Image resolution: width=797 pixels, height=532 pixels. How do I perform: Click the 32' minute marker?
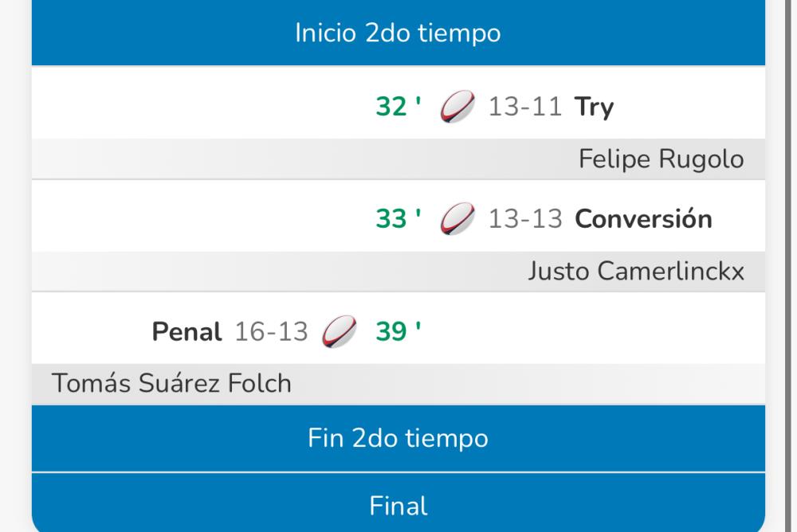tap(398, 107)
